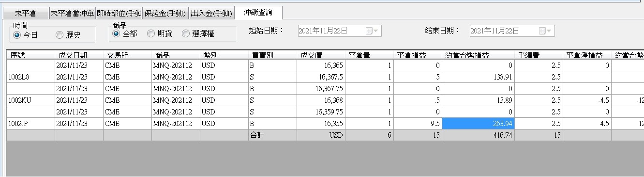Click the calendar icon in 結束日期 field

(x=542, y=31)
